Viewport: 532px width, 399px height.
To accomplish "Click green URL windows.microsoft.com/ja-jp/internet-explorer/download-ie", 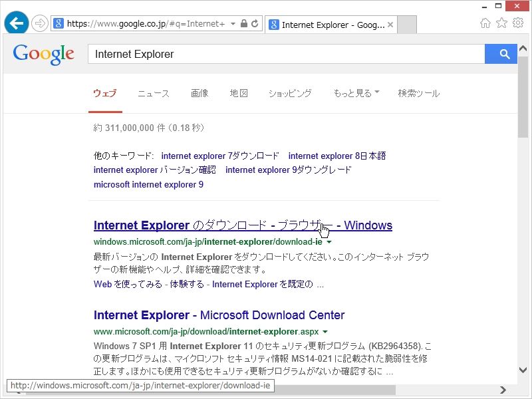I will tap(208, 242).
